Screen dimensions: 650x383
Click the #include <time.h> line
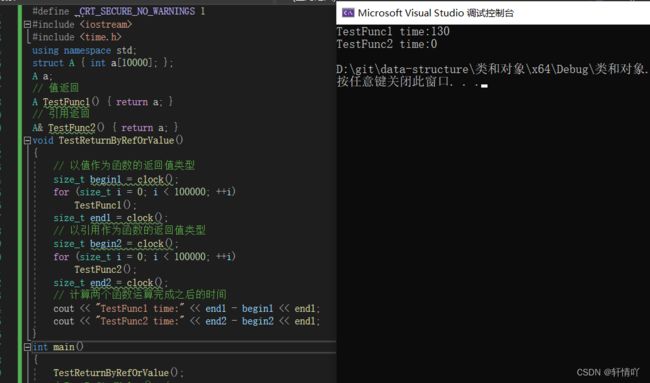77,37
